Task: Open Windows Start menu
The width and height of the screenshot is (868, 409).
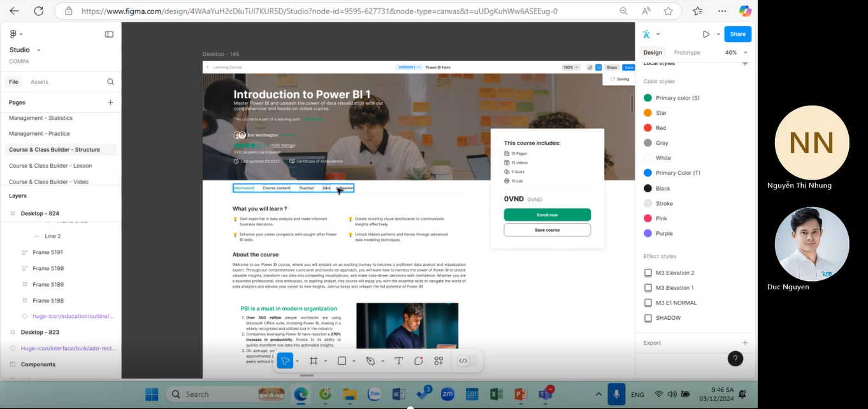Action: pos(152,394)
